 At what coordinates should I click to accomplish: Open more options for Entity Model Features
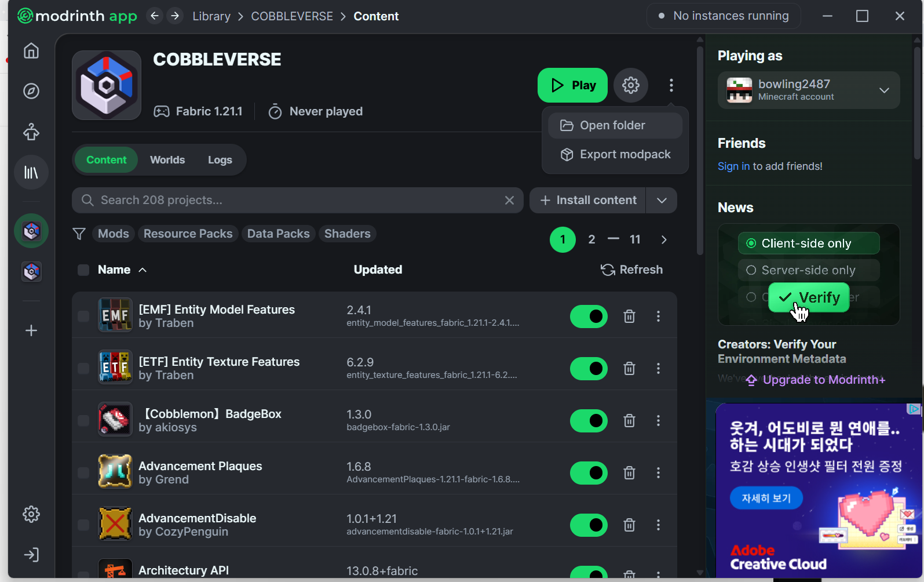click(658, 316)
